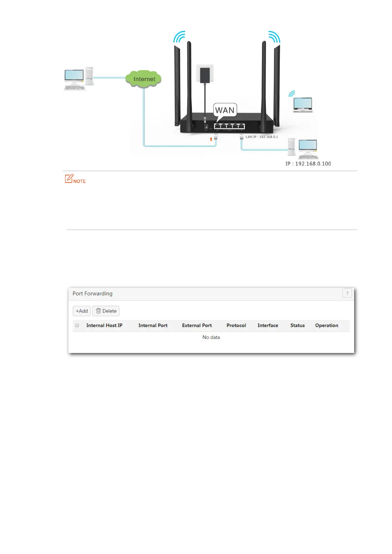Click the WAN speech bubble label

pos(225,111)
